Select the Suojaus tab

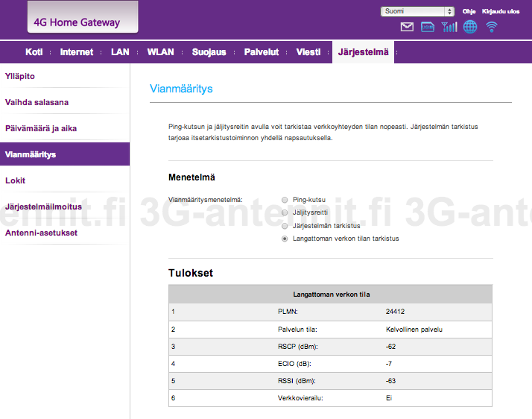coord(209,52)
